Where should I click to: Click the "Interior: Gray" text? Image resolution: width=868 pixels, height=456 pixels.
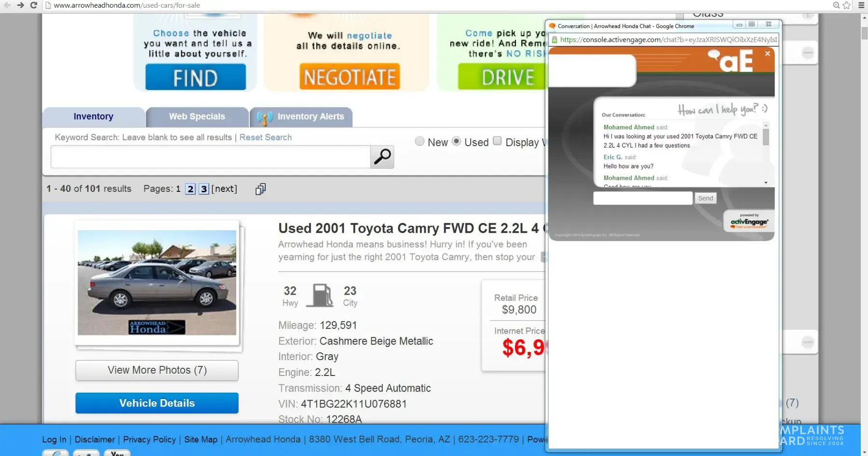(x=308, y=357)
